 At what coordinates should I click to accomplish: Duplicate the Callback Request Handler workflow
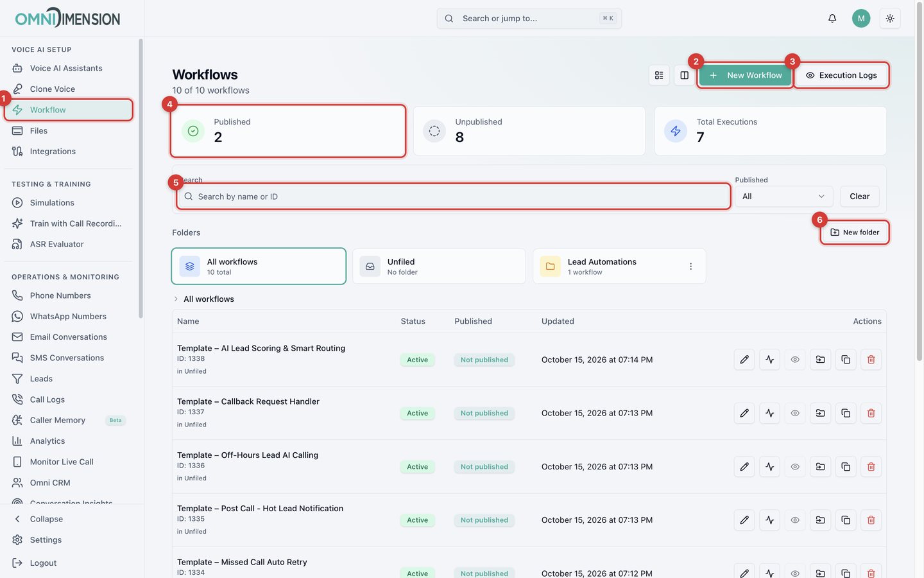pyautogui.click(x=846, y=413)
